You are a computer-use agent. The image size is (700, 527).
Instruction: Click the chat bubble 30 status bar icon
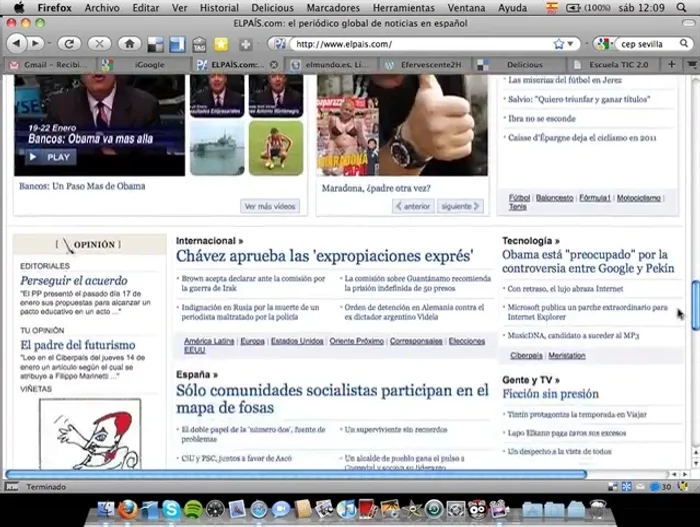pyautogui.click(x=660, y=487)
